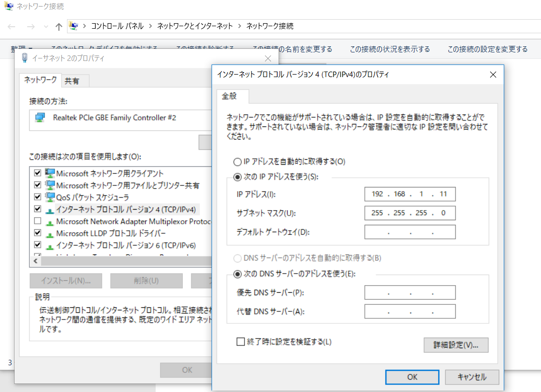Click the network icon in the address bar
Viewport: 541px width, 392px height.
coord(75,26)
